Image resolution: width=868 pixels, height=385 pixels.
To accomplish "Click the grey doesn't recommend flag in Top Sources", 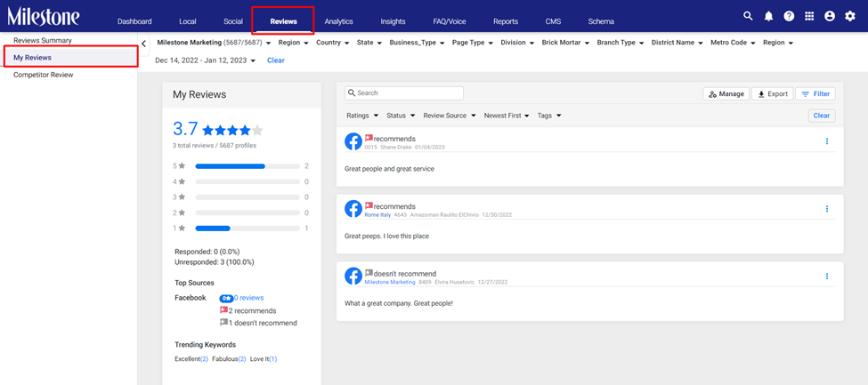I will [x=223, y=323].
